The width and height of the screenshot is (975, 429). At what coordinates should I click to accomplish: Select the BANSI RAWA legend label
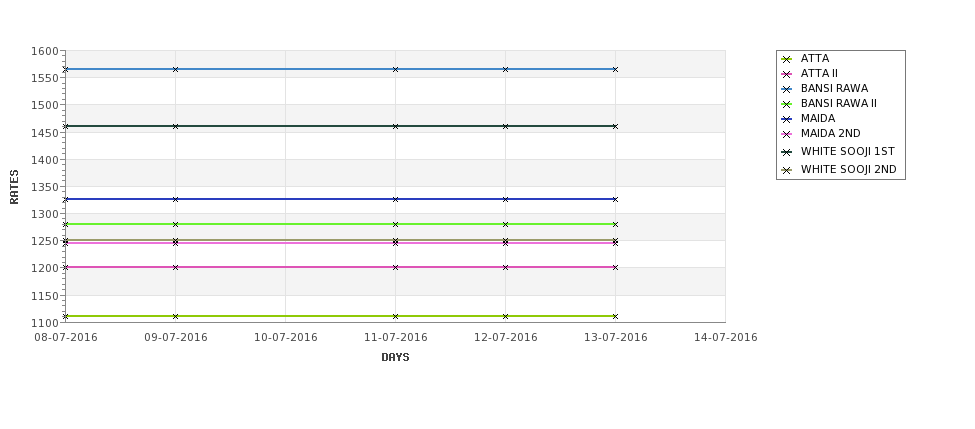[x=834, y=88]
